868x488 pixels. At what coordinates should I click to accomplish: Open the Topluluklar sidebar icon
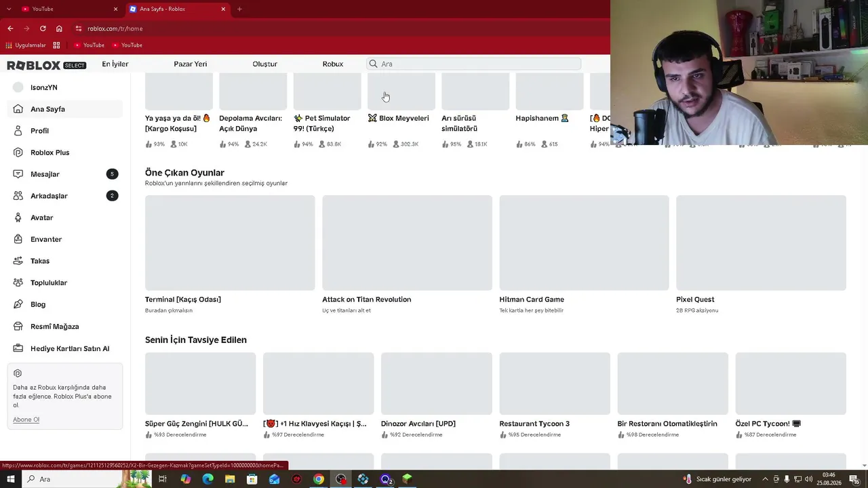pos(18,283)
